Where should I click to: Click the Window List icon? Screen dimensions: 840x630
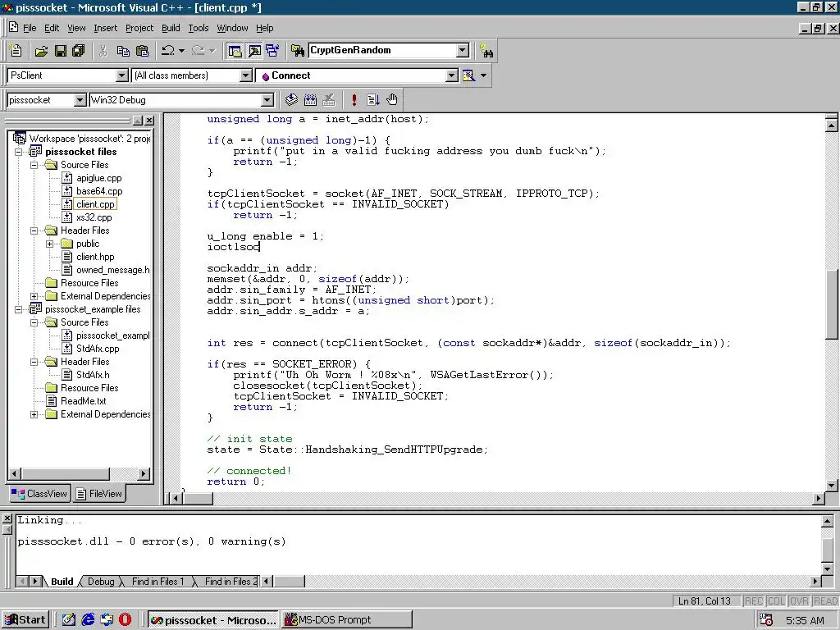(272, 51)
